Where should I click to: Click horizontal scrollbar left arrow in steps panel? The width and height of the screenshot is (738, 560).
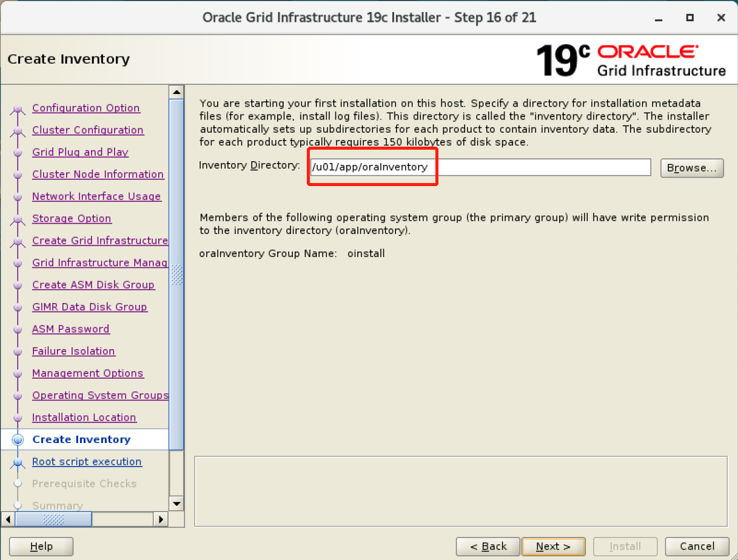point(8,519)
